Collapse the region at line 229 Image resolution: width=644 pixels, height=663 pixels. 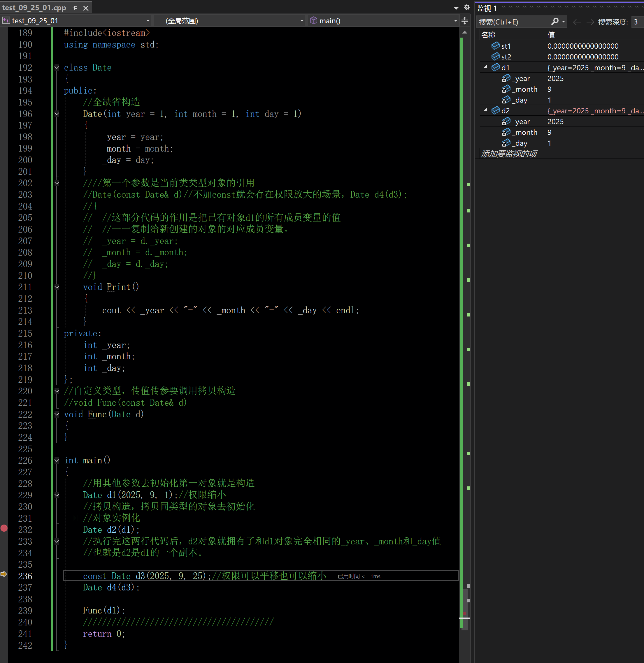coord(57,495)
